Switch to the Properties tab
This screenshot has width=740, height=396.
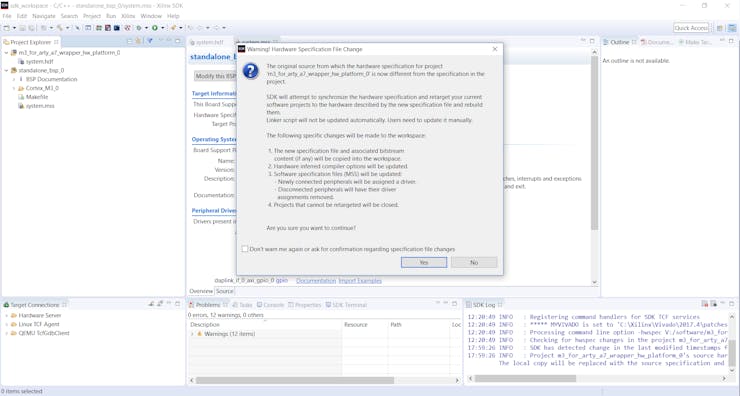pyautogui.click(x=304, y=305)
